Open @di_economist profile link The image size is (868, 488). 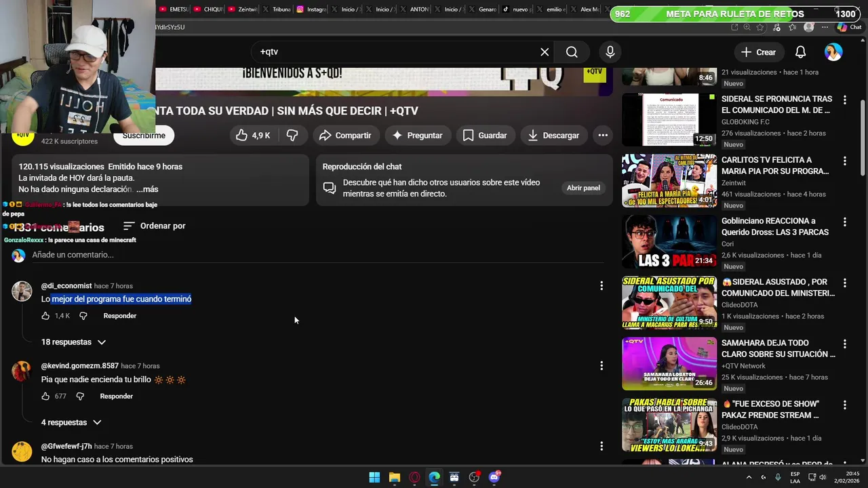[66, 286]
